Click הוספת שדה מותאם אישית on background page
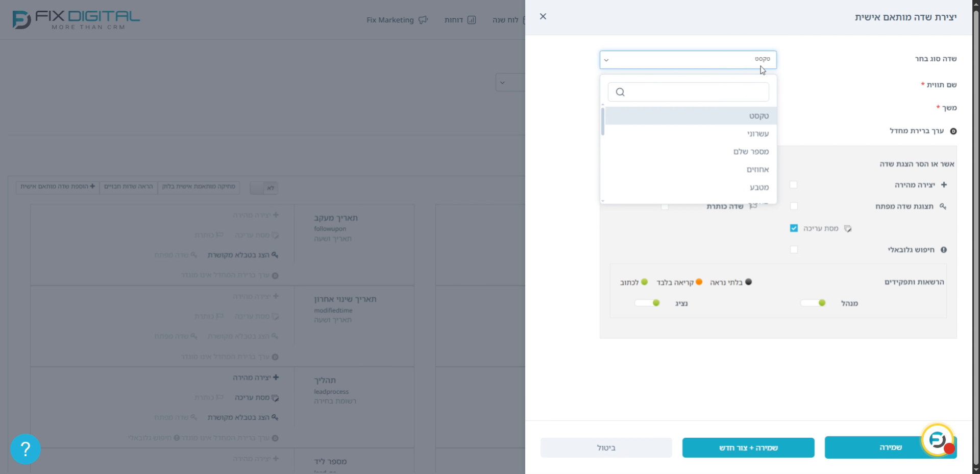Screen dimensions: 980x474 58,187
